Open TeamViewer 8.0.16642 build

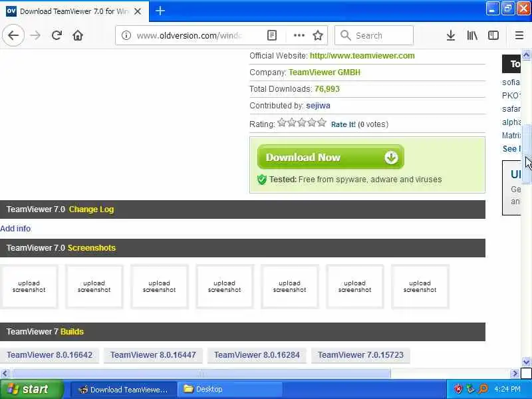pos(49,355)
